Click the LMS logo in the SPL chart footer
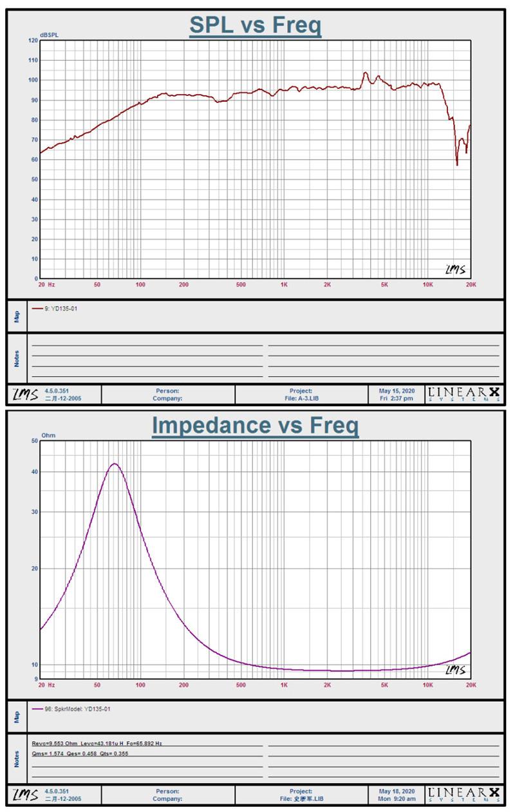Image resolution: width=515 pixels, height=812 pixels. [x=25, y=394]
